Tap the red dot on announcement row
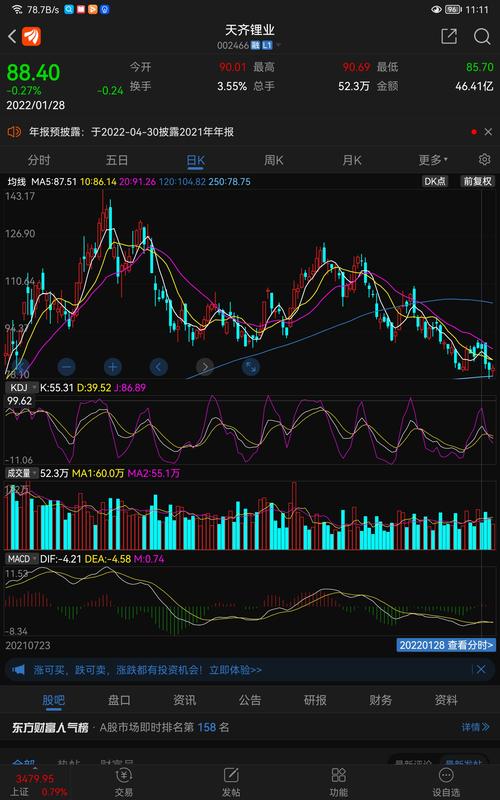 click(x=473, y=132)
